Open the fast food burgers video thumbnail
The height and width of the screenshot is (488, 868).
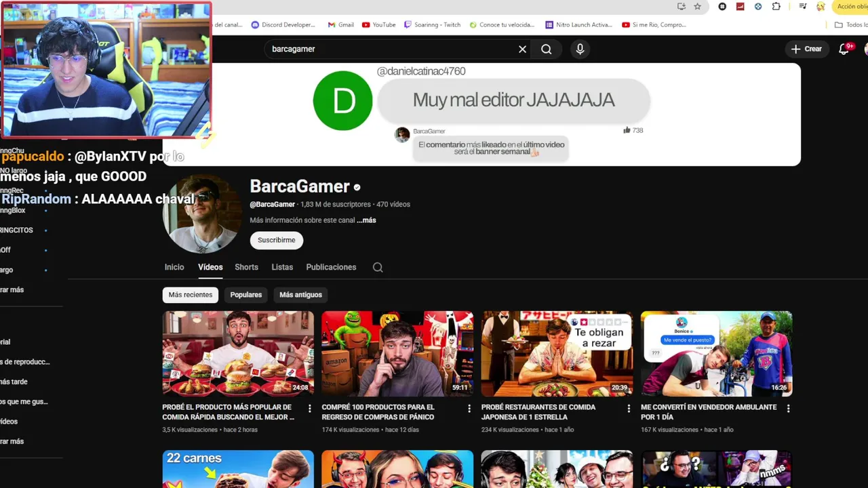tap(238, 353)
